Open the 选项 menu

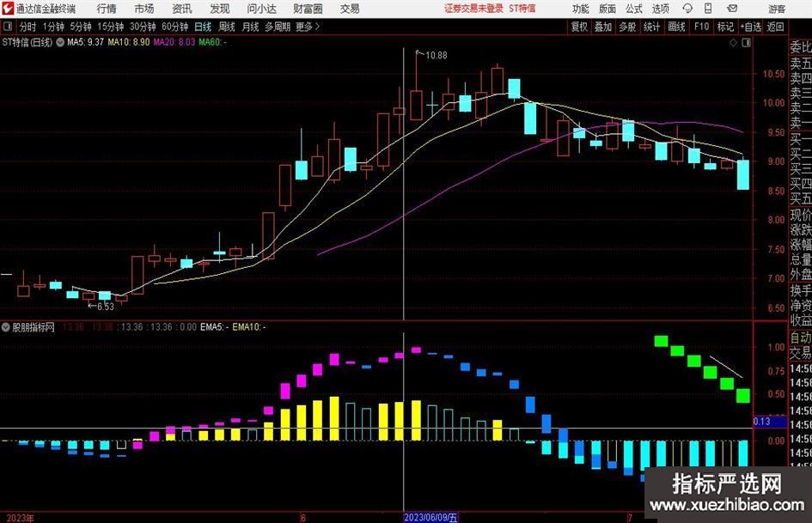(660, 9)
